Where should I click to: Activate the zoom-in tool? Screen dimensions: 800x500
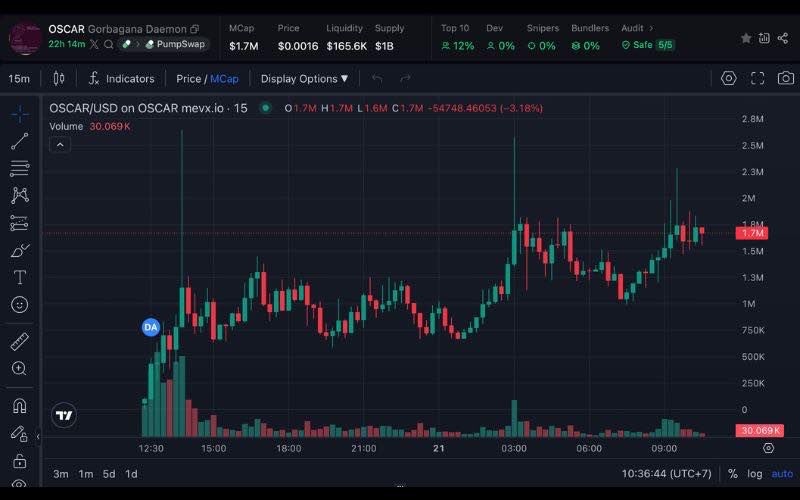coord(19,368)
